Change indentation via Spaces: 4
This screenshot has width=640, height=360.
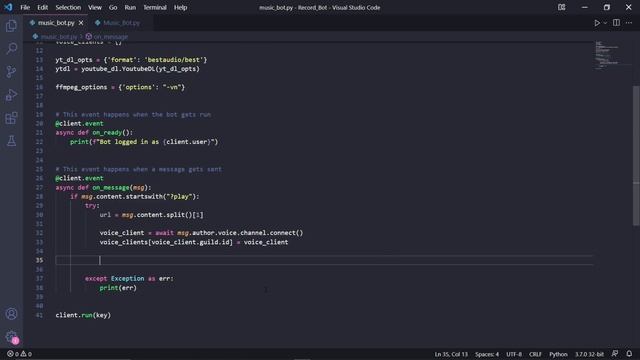[x=487, y=354]
